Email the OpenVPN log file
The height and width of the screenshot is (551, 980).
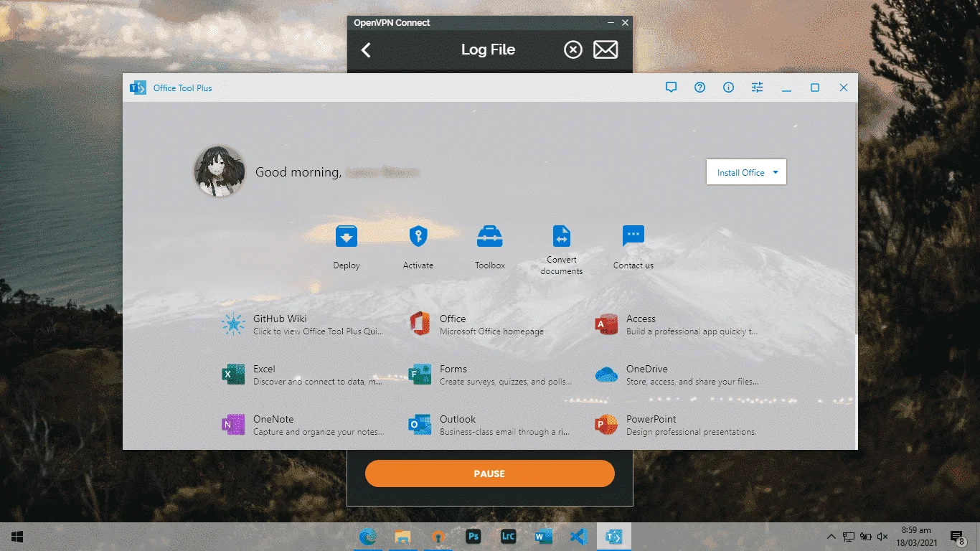coord(606,50)
